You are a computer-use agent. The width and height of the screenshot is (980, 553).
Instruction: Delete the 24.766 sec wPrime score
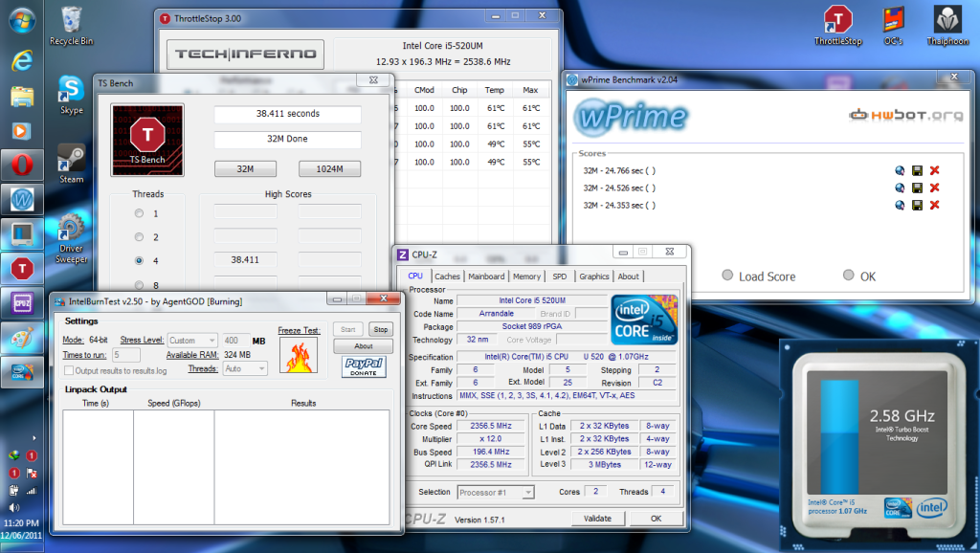click(x=934, y=170)
